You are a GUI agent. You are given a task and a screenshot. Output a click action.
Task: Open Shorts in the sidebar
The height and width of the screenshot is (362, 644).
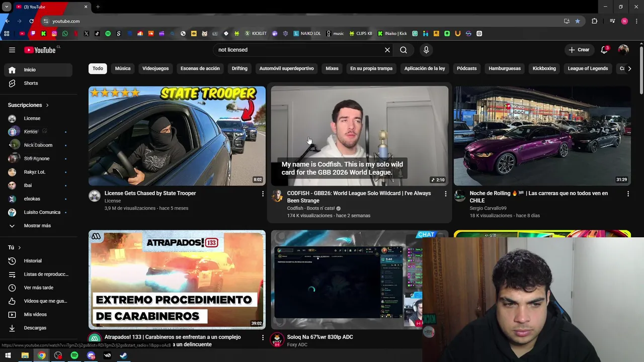38,83
